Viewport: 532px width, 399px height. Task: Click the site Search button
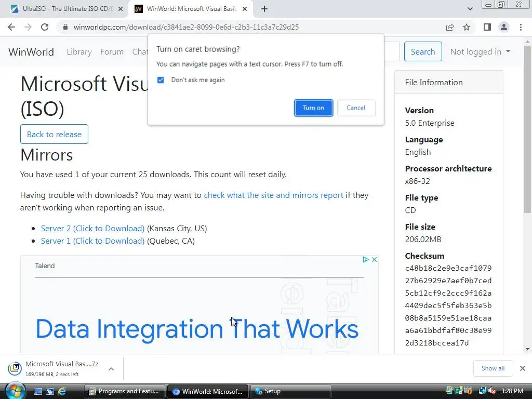click(423, 51)
